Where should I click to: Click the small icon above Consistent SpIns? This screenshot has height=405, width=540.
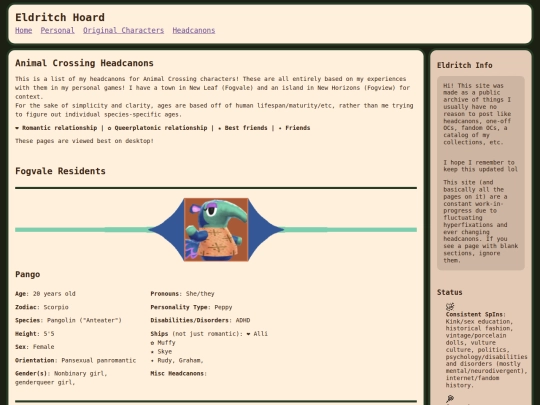[x=450, y=306]
